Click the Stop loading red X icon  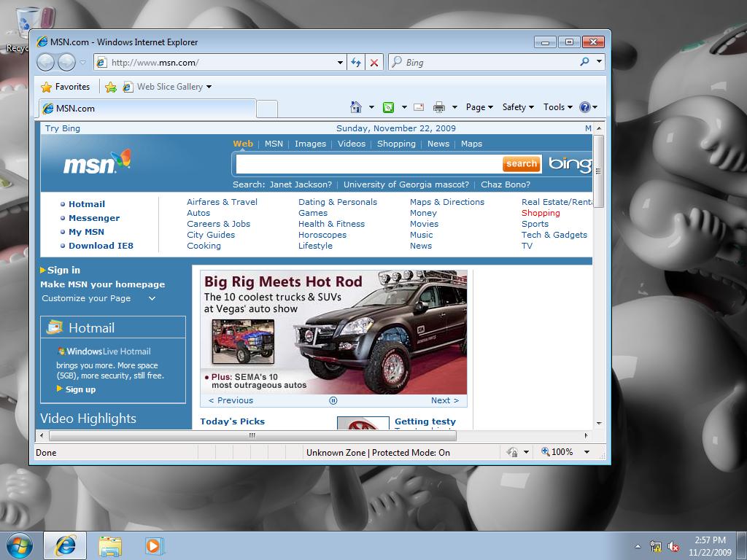[x=374, y=63]
